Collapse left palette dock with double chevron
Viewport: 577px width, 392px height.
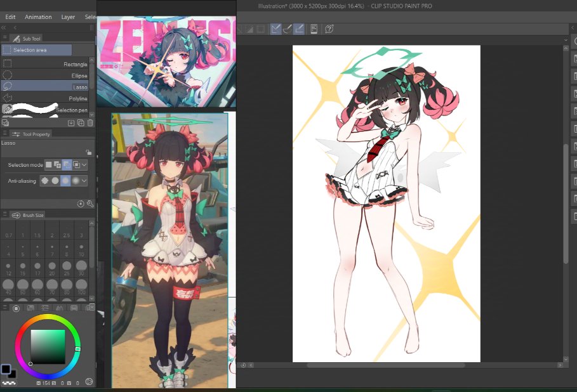tap(4, 27)
